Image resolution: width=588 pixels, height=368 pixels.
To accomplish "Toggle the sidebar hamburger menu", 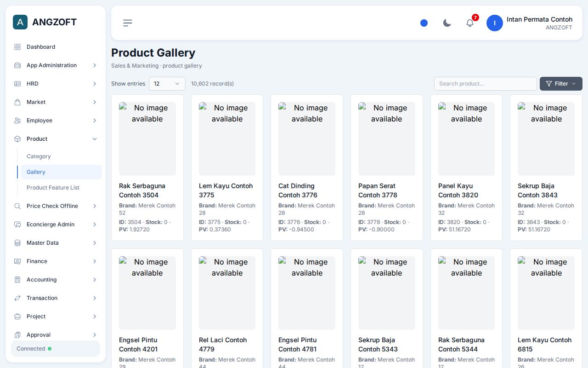I will click(128, 23).
